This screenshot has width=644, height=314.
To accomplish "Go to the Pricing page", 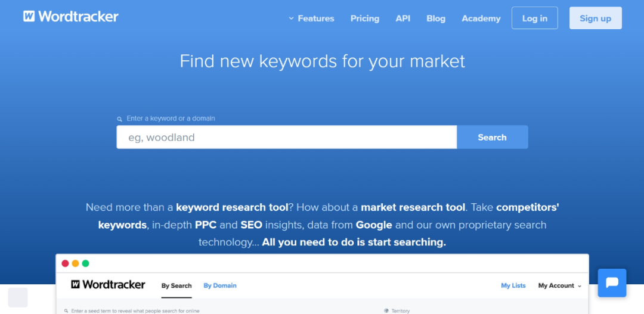I will [x=365, y=18].
